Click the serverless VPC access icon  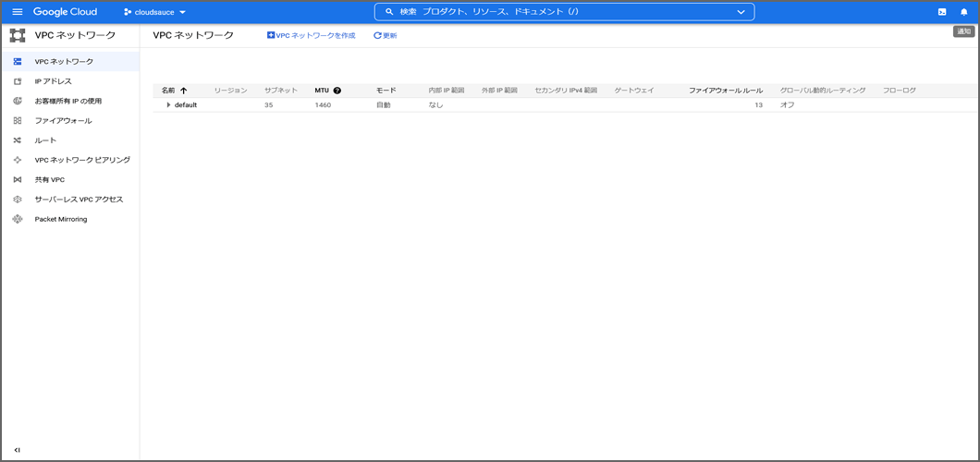click(x=18, y=200)
